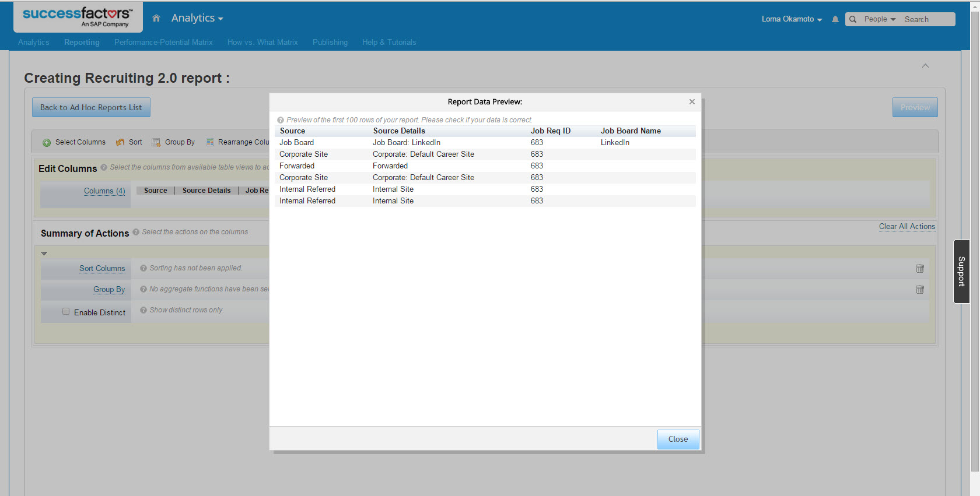Open the Support side tab
This screenshot has height=496, width=980.
coord(961,272)
